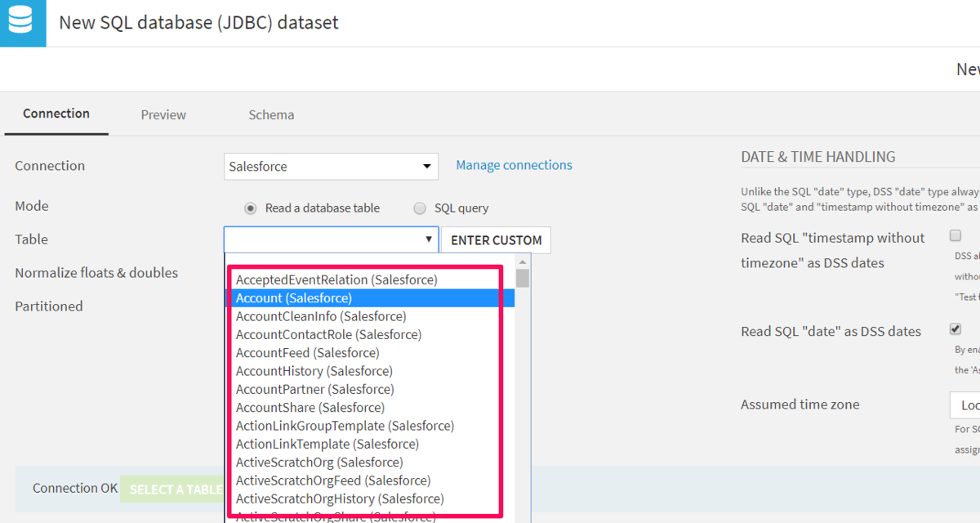
Task: Open the Connection tab
Action: 56,114
